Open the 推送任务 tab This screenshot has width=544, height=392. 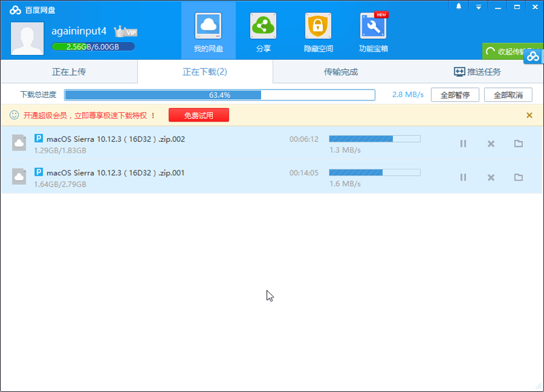(477, 72)
